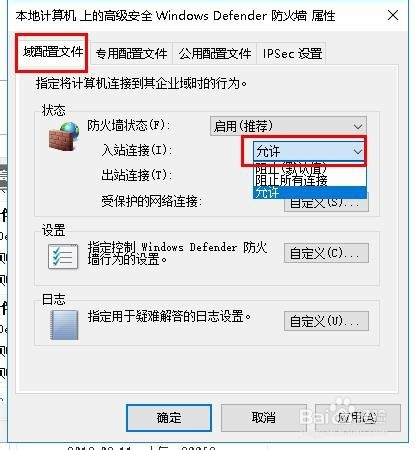Open IPSec 设置 tab
The width and height of the screenshot is (416, 450).
point(292,54)
